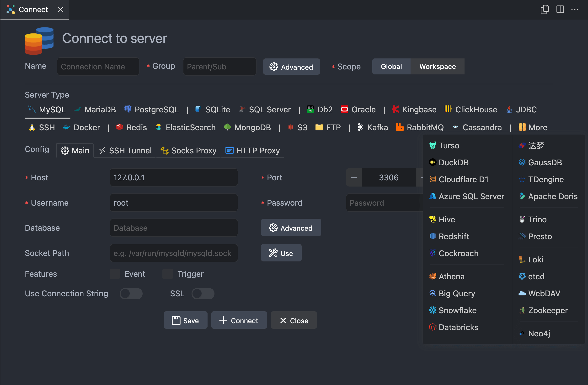The width and height of the screenshot is (588, 385).
Task: Switch to Socks Proxy tab
Action: (189, 151)
